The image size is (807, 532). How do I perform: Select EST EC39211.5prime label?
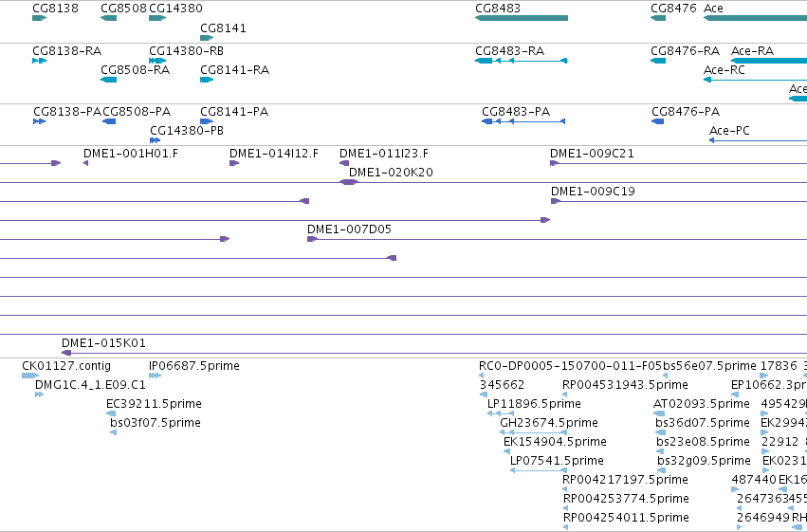154,404
